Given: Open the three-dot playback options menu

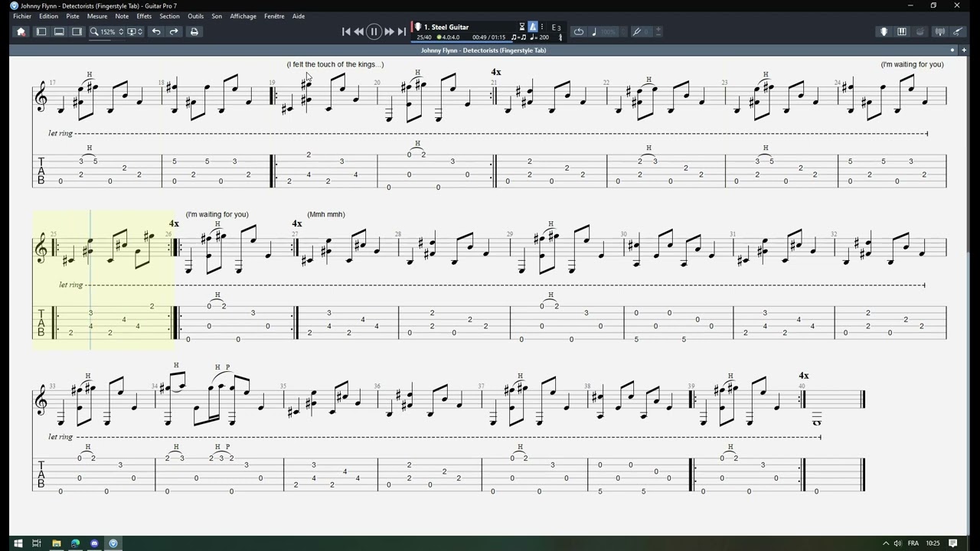Looking at the screenshot, I should [543, 27].
